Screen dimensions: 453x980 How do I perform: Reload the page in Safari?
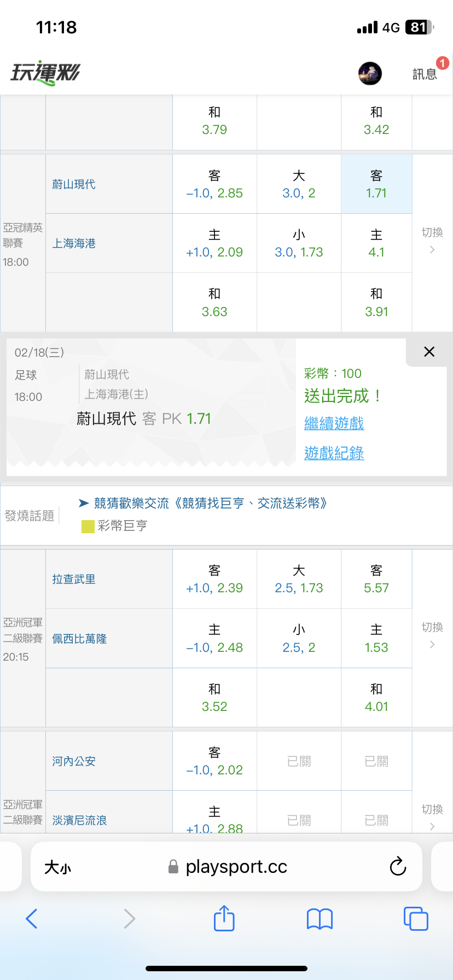(x=398, y=866)
